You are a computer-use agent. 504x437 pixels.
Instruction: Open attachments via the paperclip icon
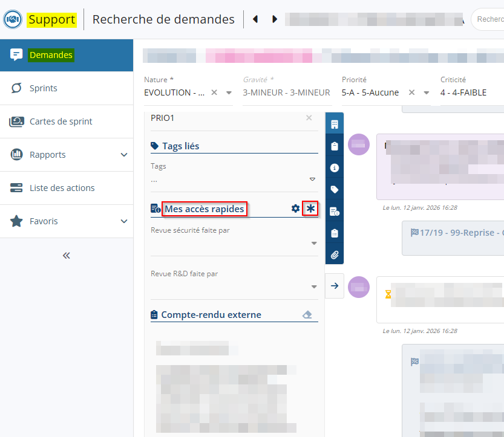pyautogui.click(x=335, y=254)
